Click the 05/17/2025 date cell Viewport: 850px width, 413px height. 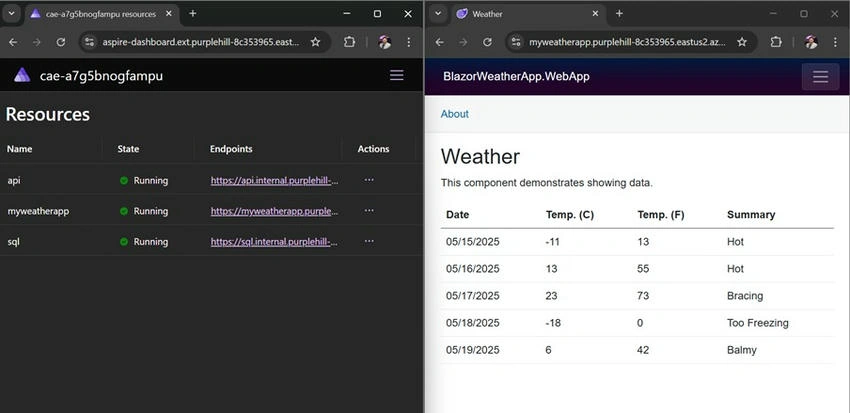pyautogui.click(x=473, y=296)
